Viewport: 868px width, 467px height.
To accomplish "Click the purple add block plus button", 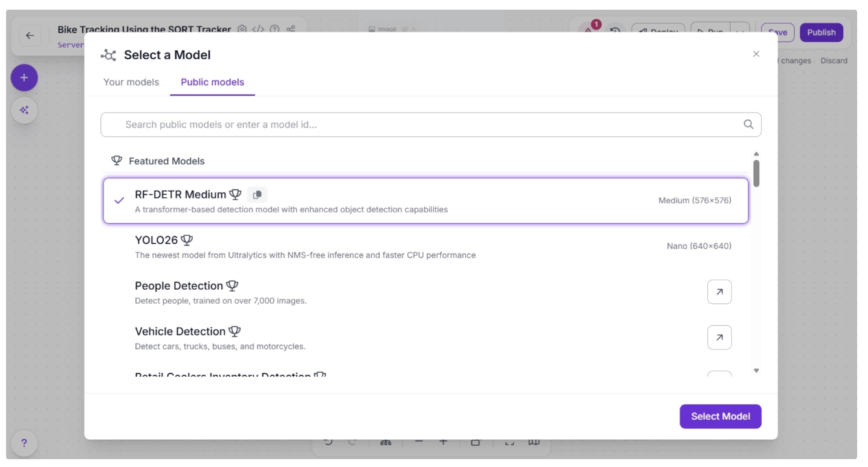I will pos(24,78).
